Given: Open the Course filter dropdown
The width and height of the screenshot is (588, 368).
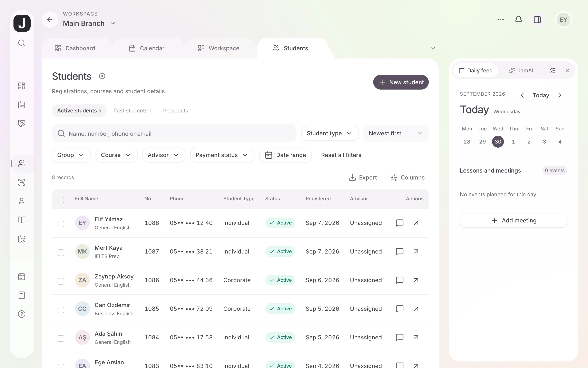Looking at the screenshot, I should coord(116,155).
